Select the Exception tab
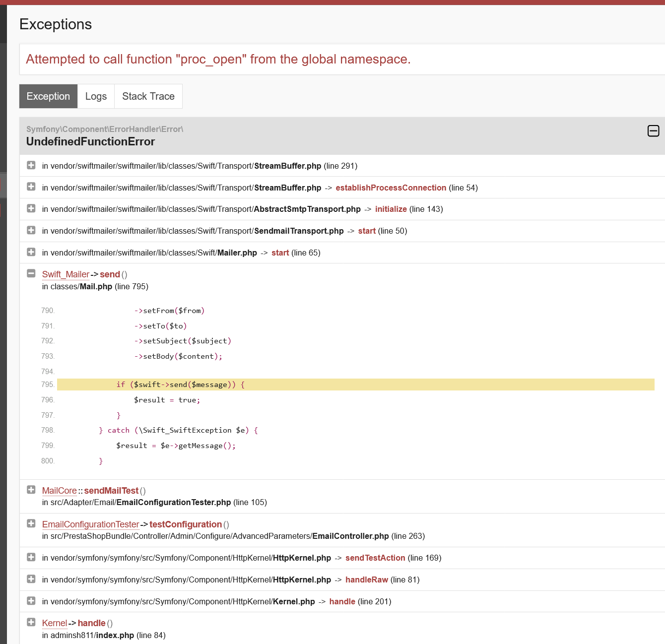This screenshot has height=644, width=665. 48,96
